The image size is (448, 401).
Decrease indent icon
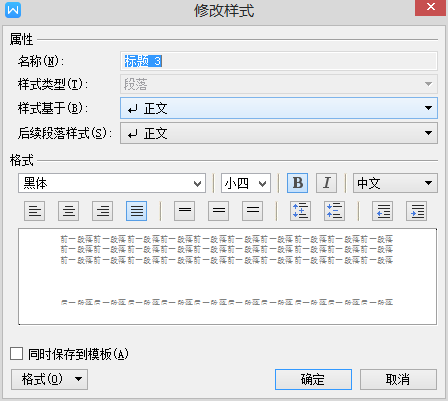click(x=383, y=211)
